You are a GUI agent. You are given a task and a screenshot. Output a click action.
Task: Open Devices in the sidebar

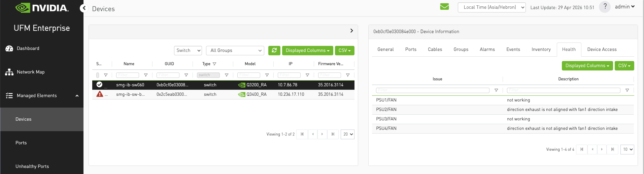[x=42, y=119]
